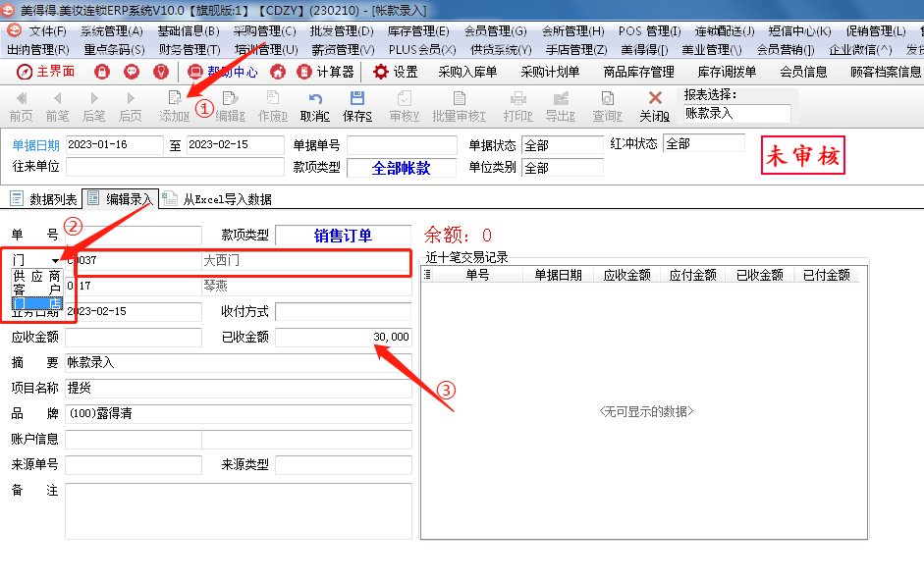Open the 红冲状态 dropdown
Screen dimensions: 924x582
(704, 143)
